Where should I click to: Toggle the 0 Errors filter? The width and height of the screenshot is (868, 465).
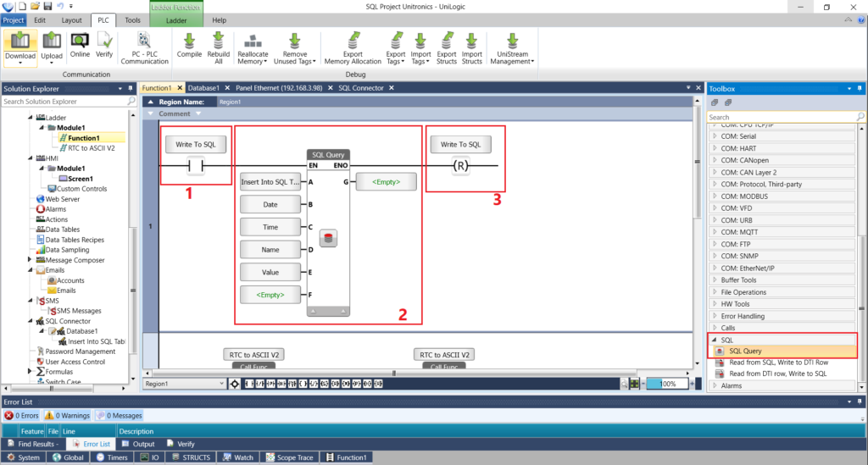coord(21,415)
